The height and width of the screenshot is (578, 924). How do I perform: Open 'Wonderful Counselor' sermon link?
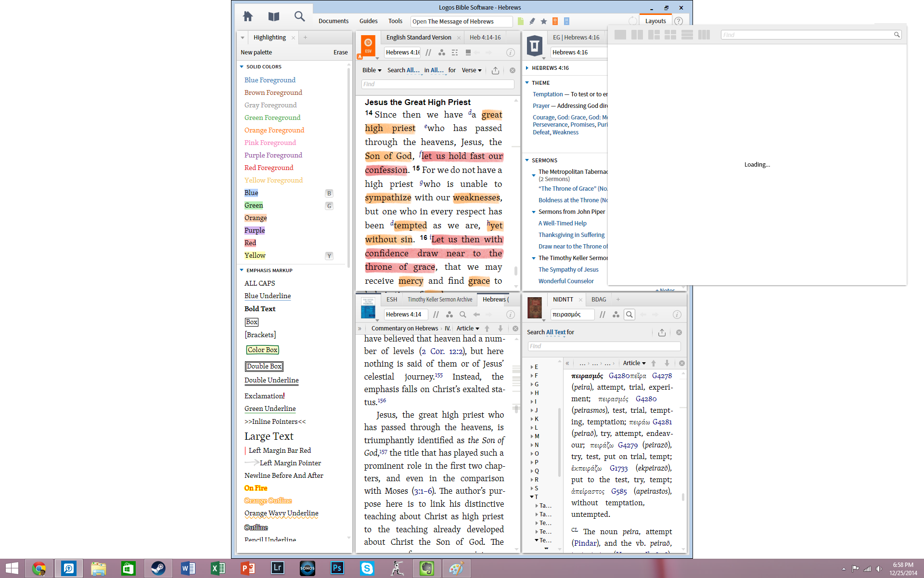click(x=566, y=281)
